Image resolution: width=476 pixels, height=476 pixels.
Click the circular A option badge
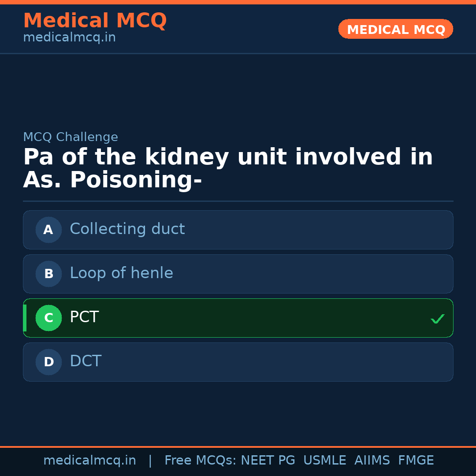click(x=48, y=230)
